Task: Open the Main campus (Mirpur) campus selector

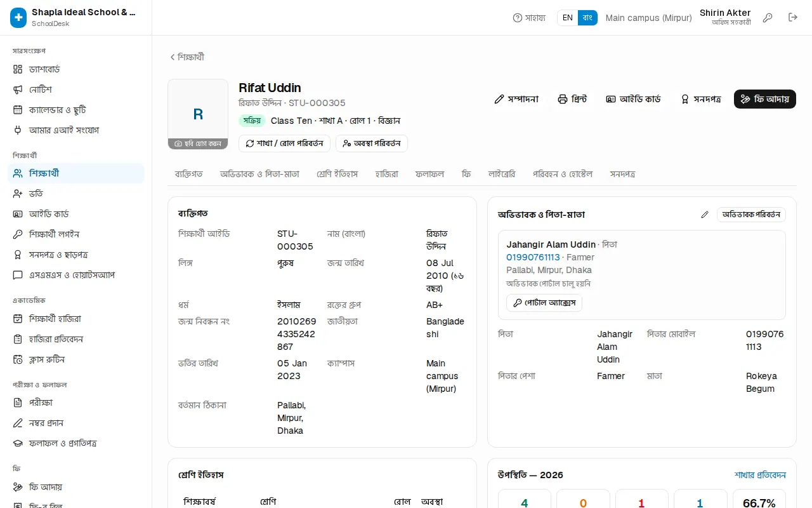Action: 648,18
